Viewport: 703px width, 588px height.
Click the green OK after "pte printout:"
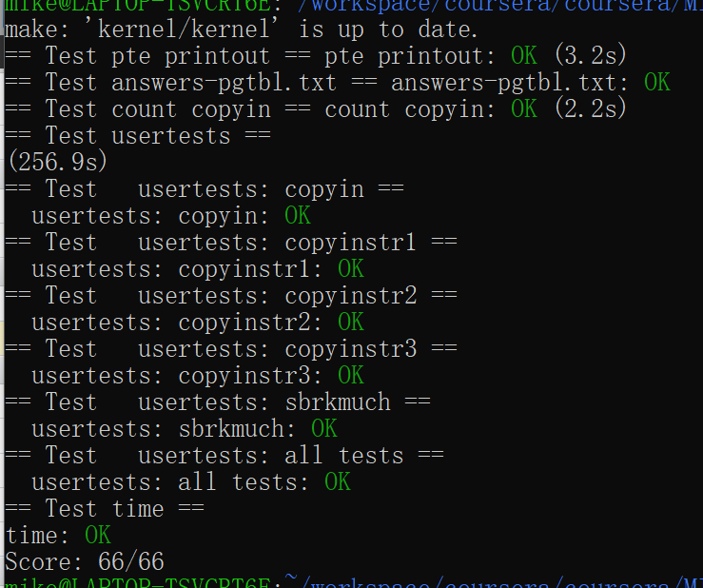[x=523, y=56]
